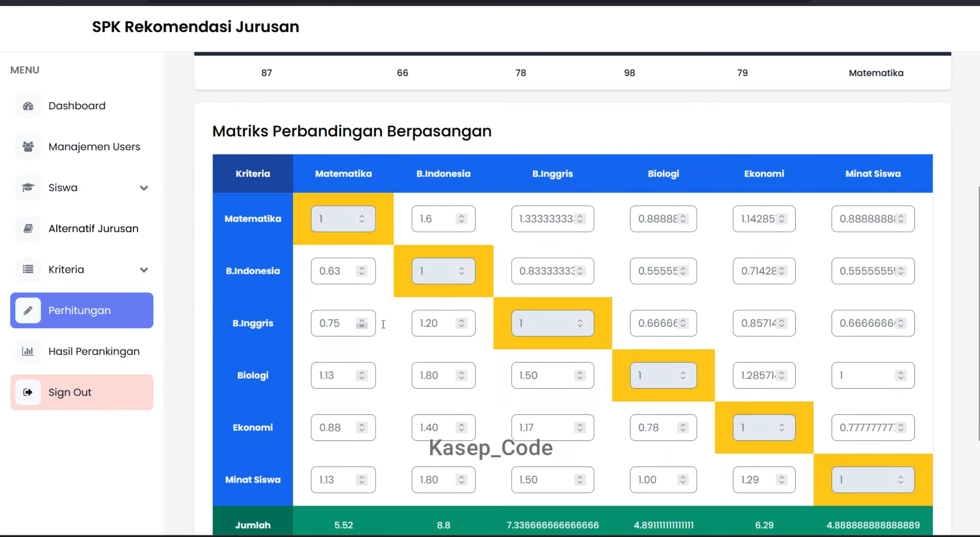Click the Biologi diagonal input showing 1
Viewport: 980px width, 537px height.
coord(663,375)
